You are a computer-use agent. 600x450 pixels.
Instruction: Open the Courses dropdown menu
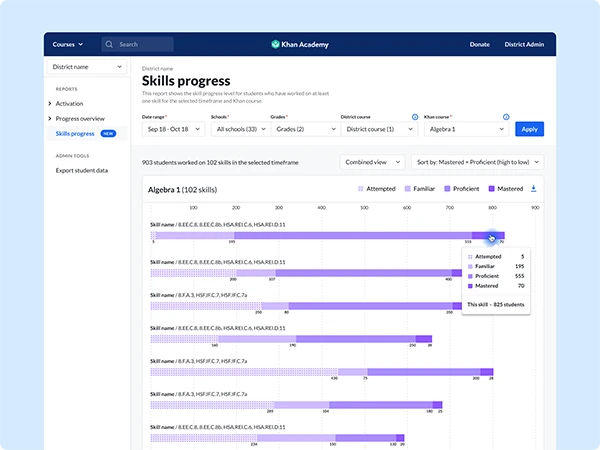click(x=68, y=44)
